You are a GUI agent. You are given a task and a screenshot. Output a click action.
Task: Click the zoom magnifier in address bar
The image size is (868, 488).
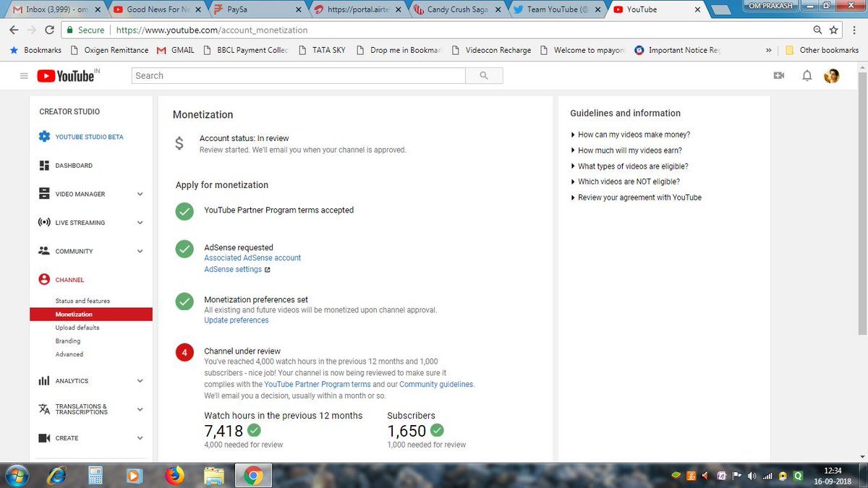click(817, 30)
